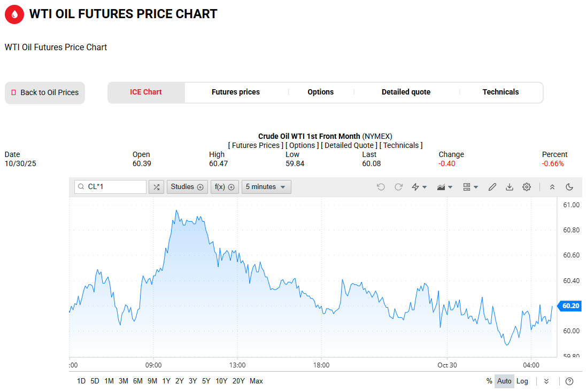The width and height of the screenshot is (586, 392).
Task: Select the 1Y time range
Action: coord(166,381)
